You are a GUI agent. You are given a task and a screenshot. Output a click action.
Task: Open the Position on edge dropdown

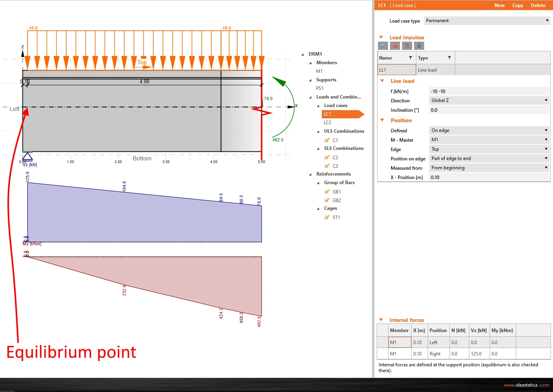click(x=489, y=158)
